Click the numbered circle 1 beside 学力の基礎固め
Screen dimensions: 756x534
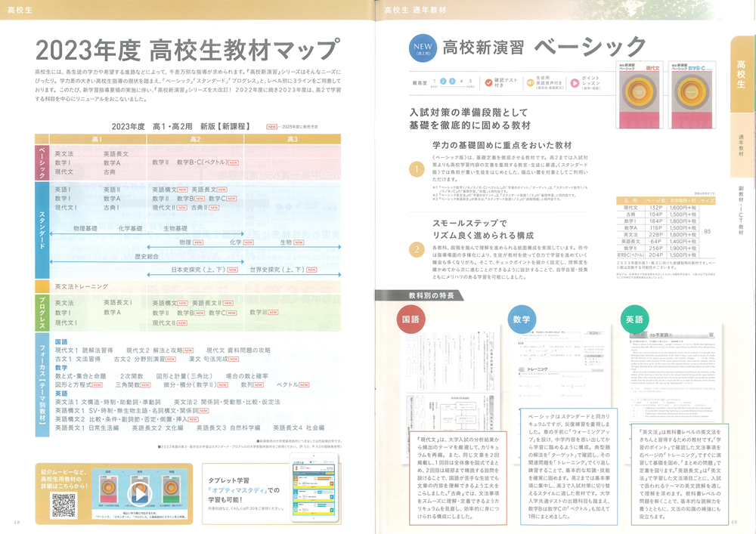[x=417, y=169]
